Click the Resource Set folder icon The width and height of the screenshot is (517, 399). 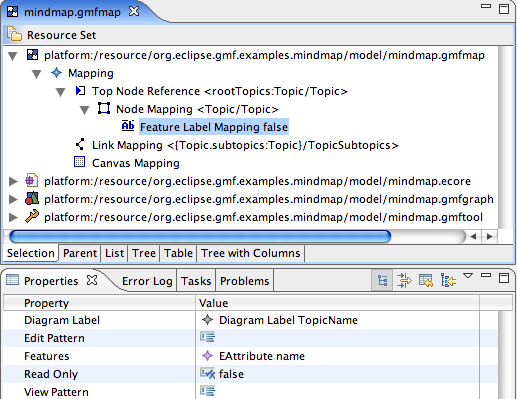point(14,34)
